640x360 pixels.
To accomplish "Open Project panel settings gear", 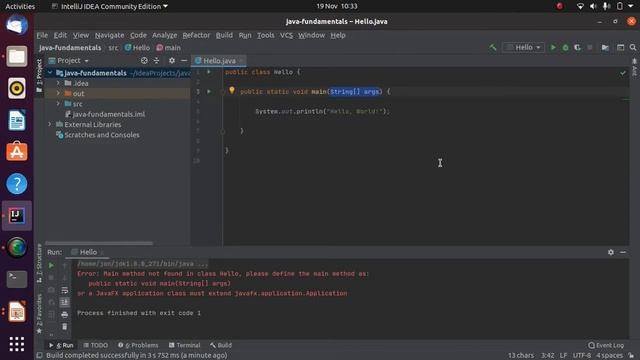I will click(172, 60).
